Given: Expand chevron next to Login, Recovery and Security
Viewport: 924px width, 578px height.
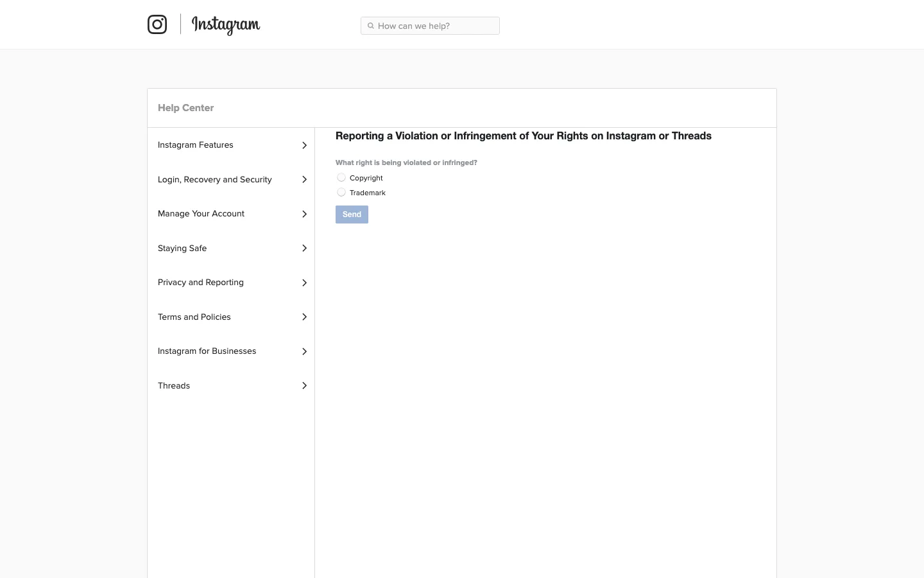Looking at the screenshot, I should pos(304,179).
